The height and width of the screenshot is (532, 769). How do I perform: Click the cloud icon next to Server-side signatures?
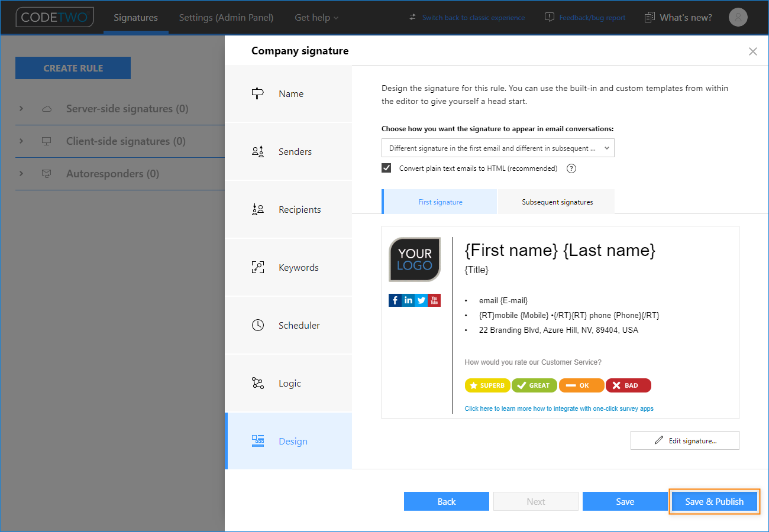tap(46, 109)
